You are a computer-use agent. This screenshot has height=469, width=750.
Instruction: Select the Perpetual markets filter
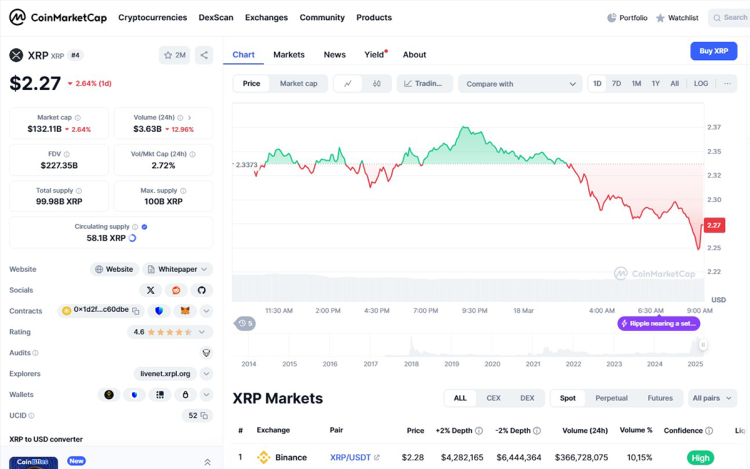click(611, 398)
